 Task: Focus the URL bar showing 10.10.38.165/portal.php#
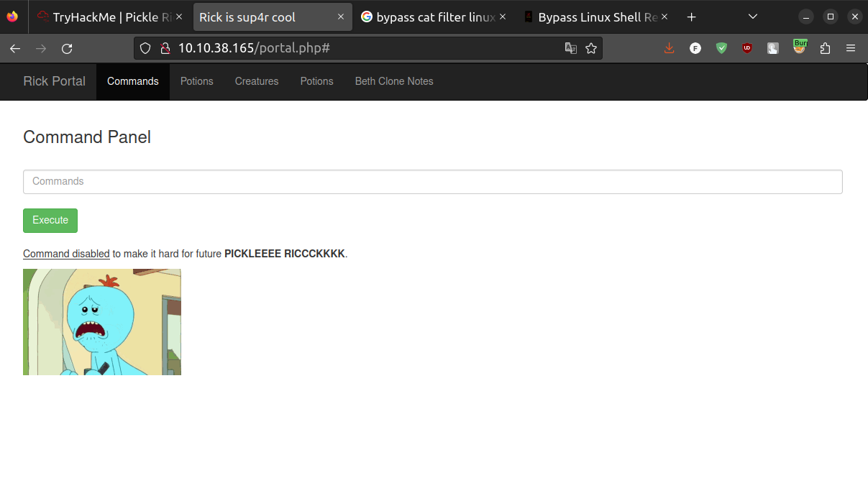coord(367,48)
